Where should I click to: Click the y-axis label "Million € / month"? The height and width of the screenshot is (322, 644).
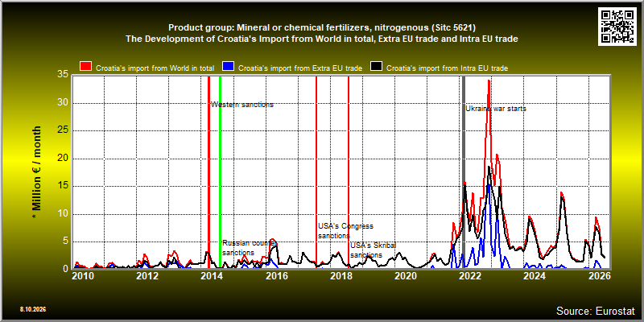click(x=36, y=173)
